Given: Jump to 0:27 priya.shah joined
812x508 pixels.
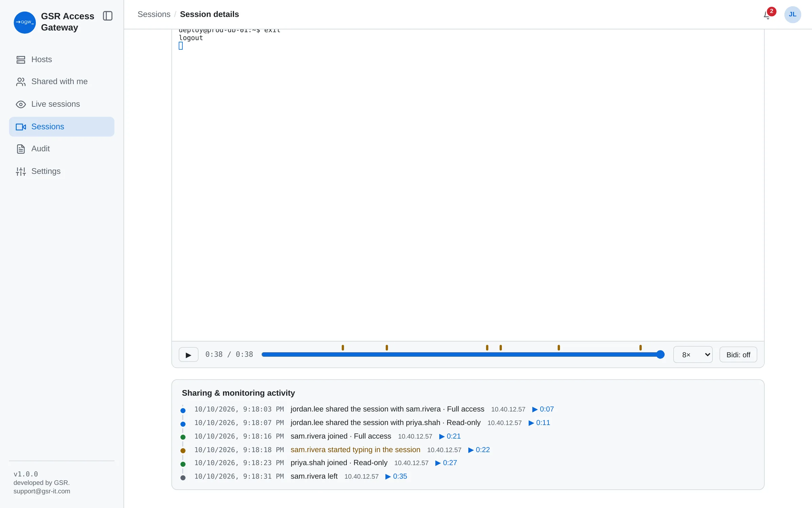Looking at the screenshot, I should (446, 463).
